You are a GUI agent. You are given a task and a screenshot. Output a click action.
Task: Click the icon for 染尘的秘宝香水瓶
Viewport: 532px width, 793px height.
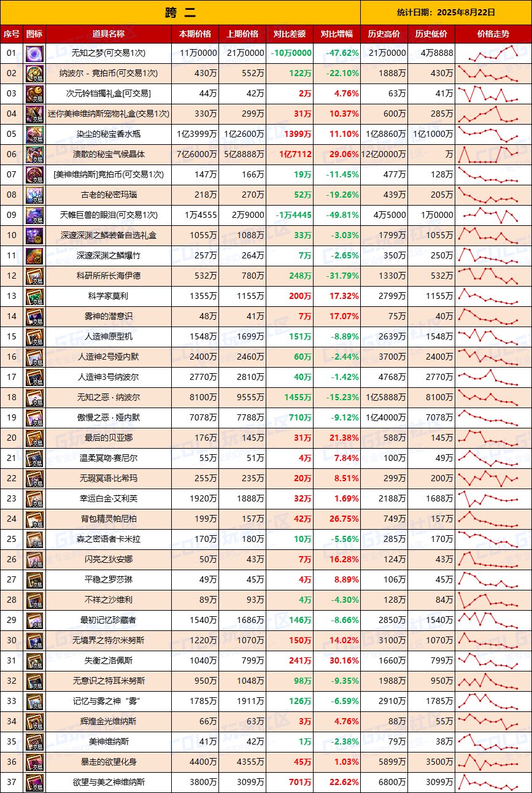click(34, 134)
